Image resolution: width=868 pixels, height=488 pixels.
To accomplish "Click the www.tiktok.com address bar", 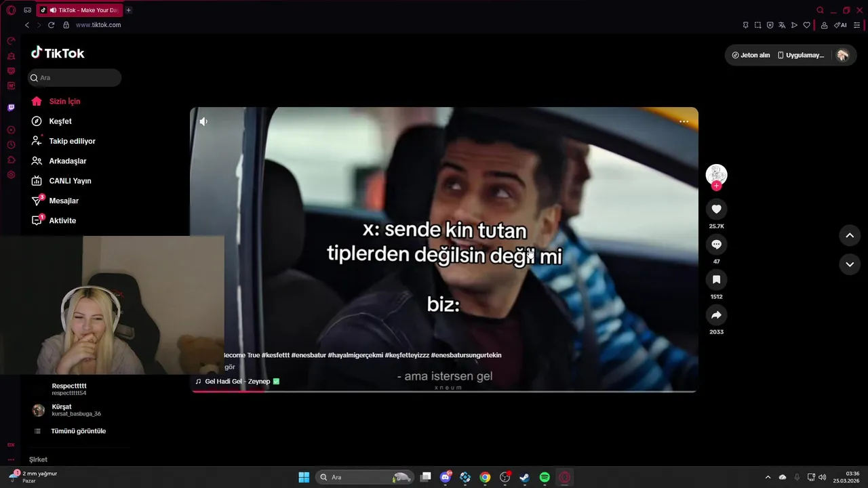I will pos(98,25).
